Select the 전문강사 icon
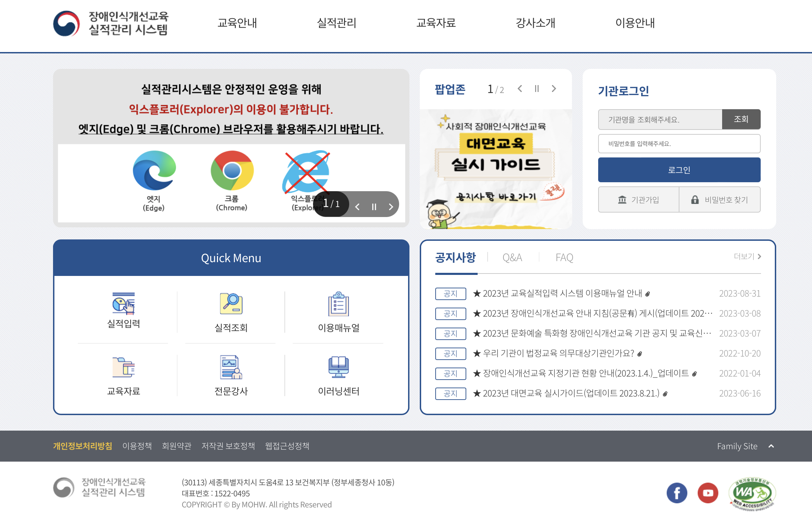812x525 pixels. pyautogui.click(x=231, y=367)
